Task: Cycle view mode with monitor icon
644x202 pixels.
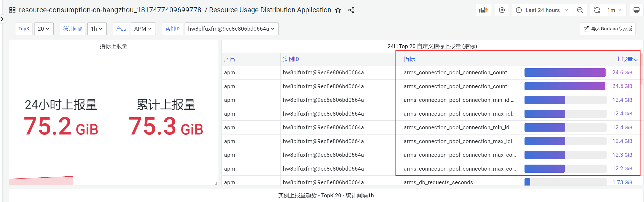Action: [636, 10]
